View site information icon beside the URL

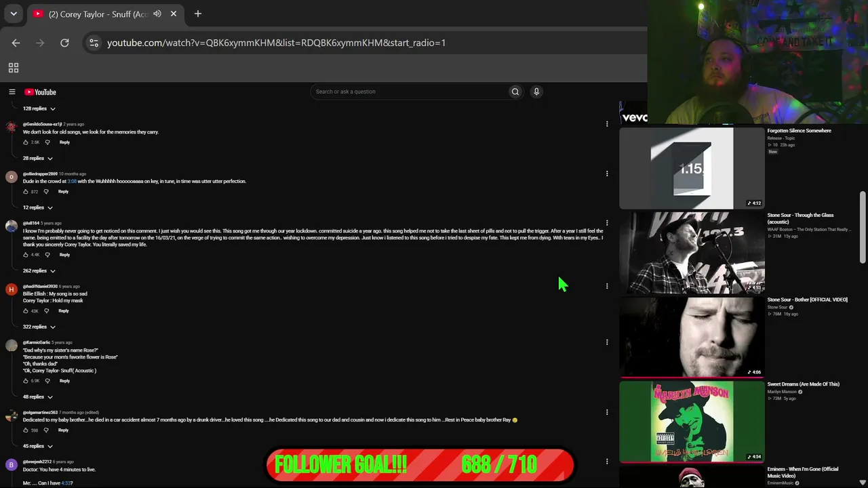(x=94, y=43)
